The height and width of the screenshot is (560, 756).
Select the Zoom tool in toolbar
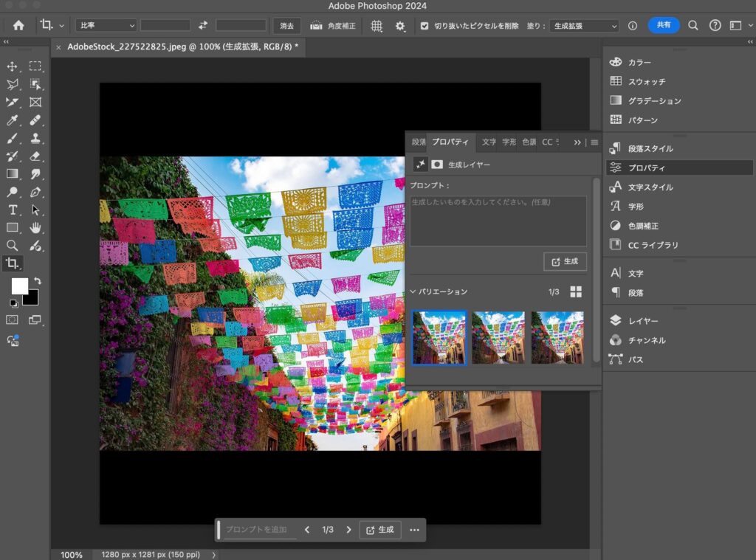(12, 245)
